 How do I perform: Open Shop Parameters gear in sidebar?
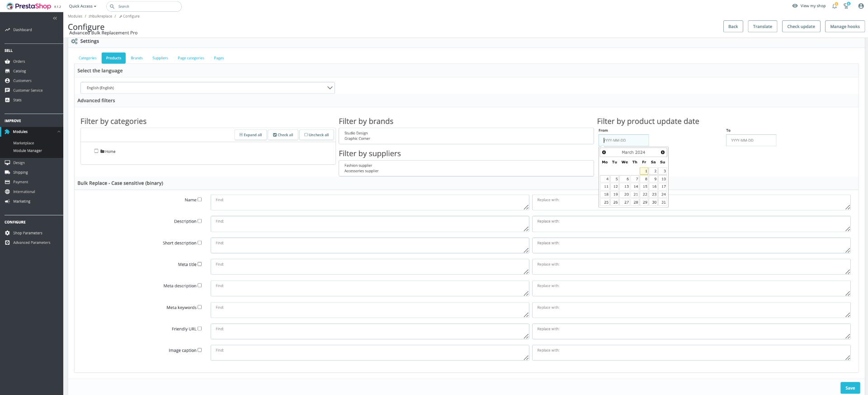(x=7, y=233)
